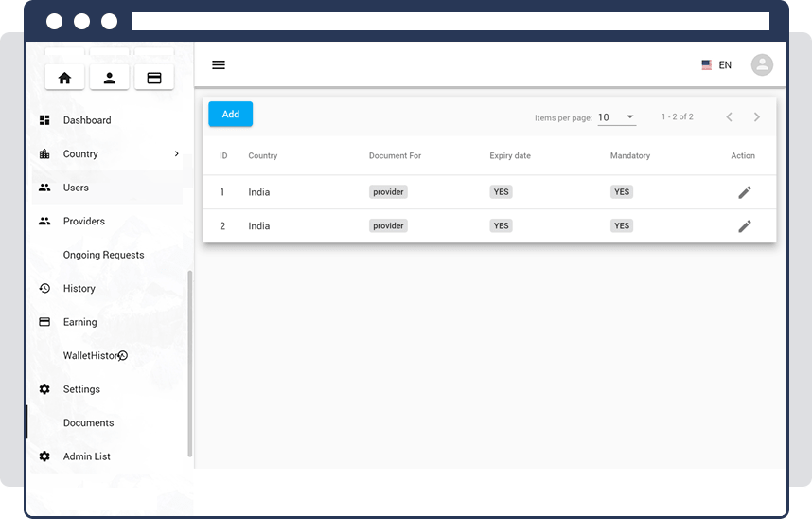
Task: Click India in row 2
Action: [259, 226]
